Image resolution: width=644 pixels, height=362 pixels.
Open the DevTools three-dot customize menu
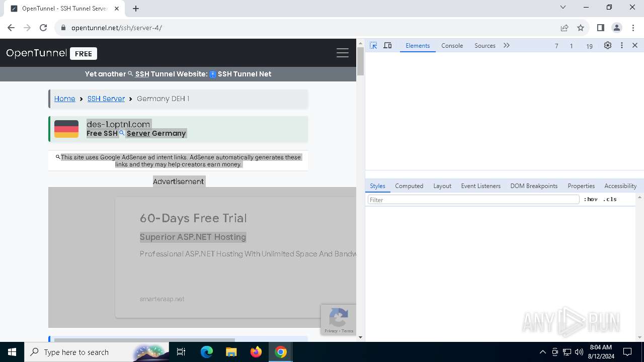pos(622,45)
